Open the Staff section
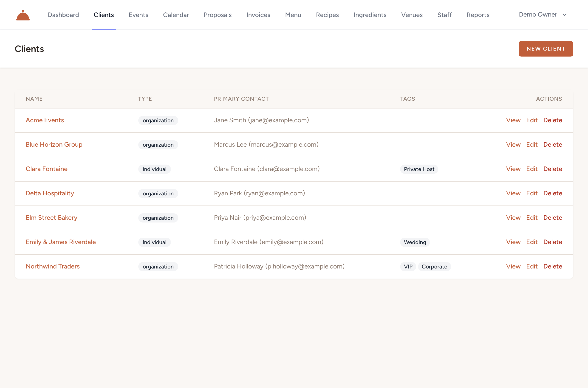The image size is (588, 388). coord(445,15)
